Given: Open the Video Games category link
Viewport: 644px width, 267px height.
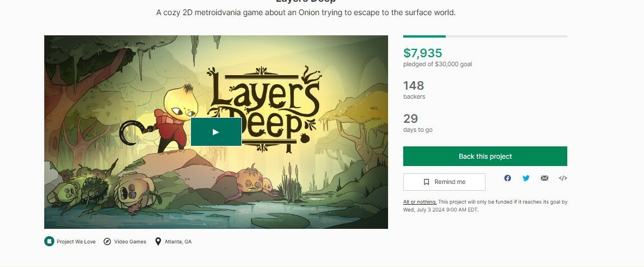Looking at the screenshot, I should [130, 242].
